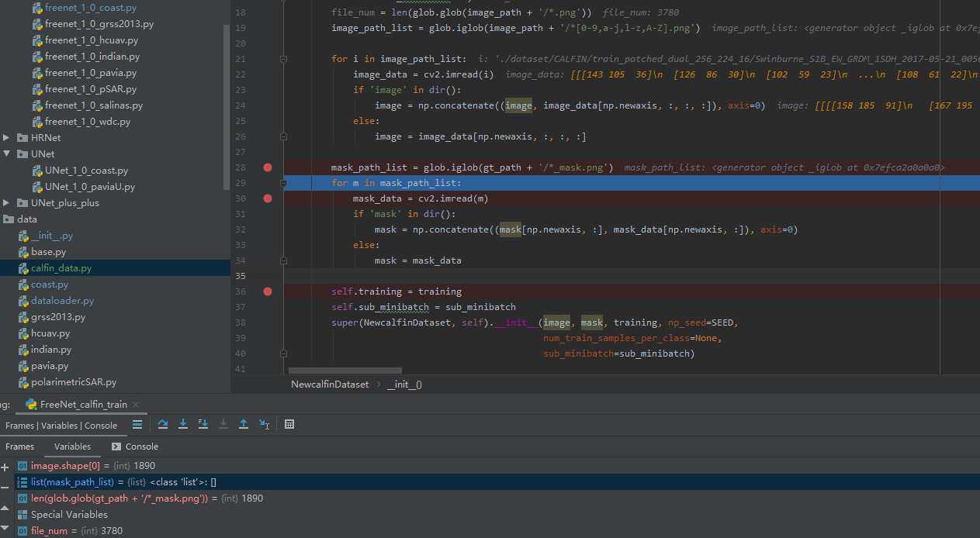
Task: Remove selected watch with minus icon
Action: [5, 486]
